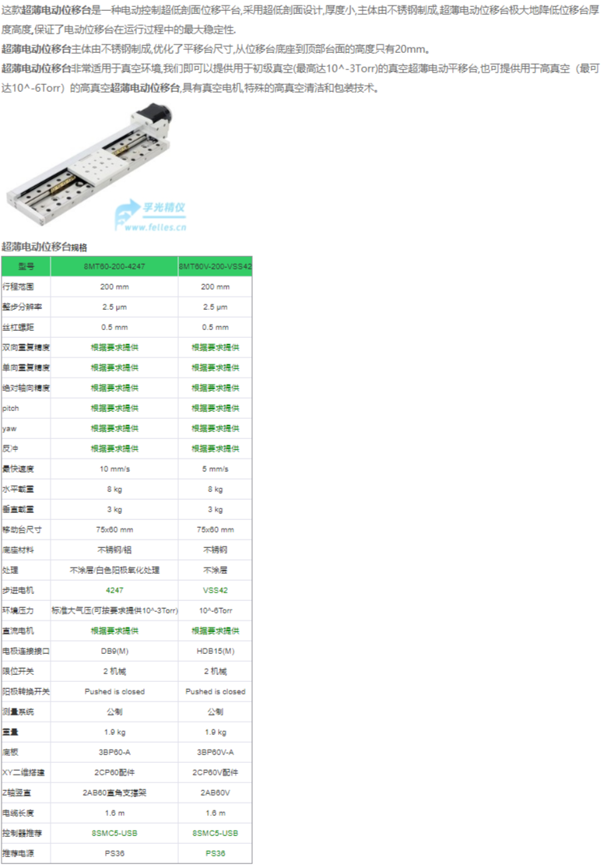Click 根据要求提供 in pitch row, 8MT60-200-4247 column
Viewport: 607px width, 868px height.
pyautogui.click(x=114, y=408)
